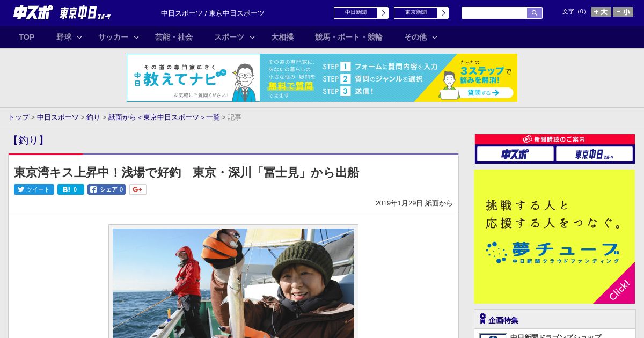This screenshot has height=338, width=644.
Task: Open the 大相撲 menu item
Action: point(282,37)
